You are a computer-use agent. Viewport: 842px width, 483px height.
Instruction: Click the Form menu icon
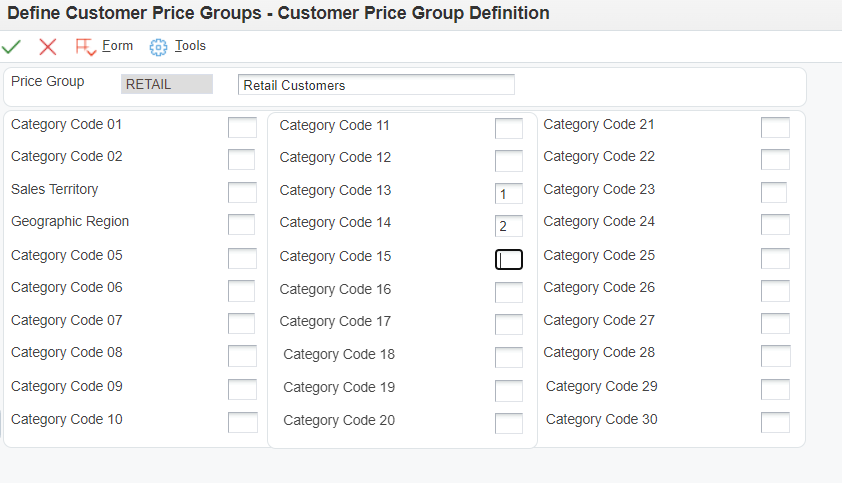coord(86,47)
